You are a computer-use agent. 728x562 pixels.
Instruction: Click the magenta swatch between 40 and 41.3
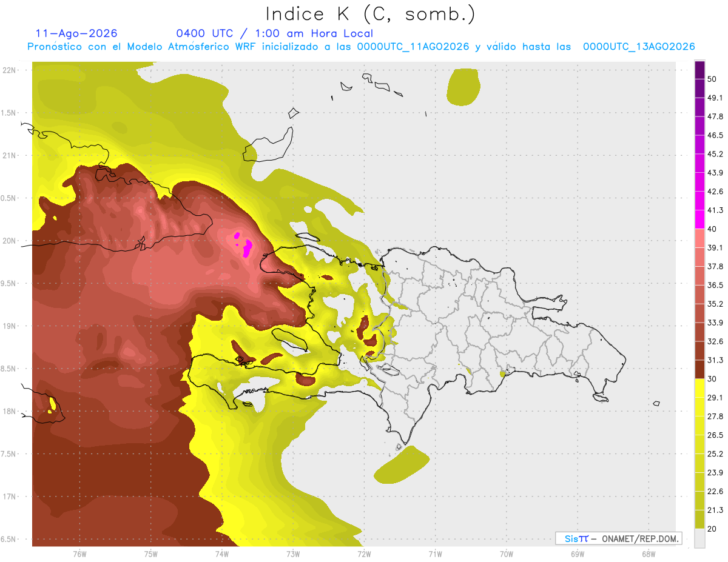tap(700, 219)
